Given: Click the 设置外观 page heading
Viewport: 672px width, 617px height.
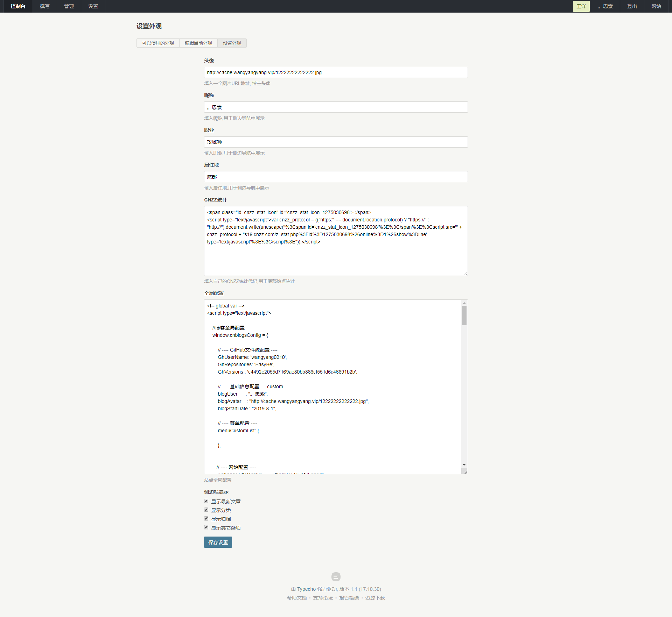Looking at the screenshot, I should coord(149,26).
